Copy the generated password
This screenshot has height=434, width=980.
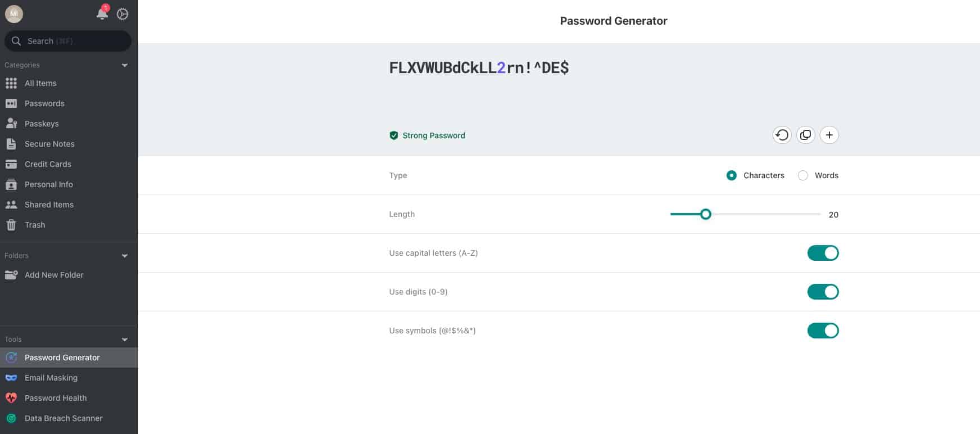[805, 135]
